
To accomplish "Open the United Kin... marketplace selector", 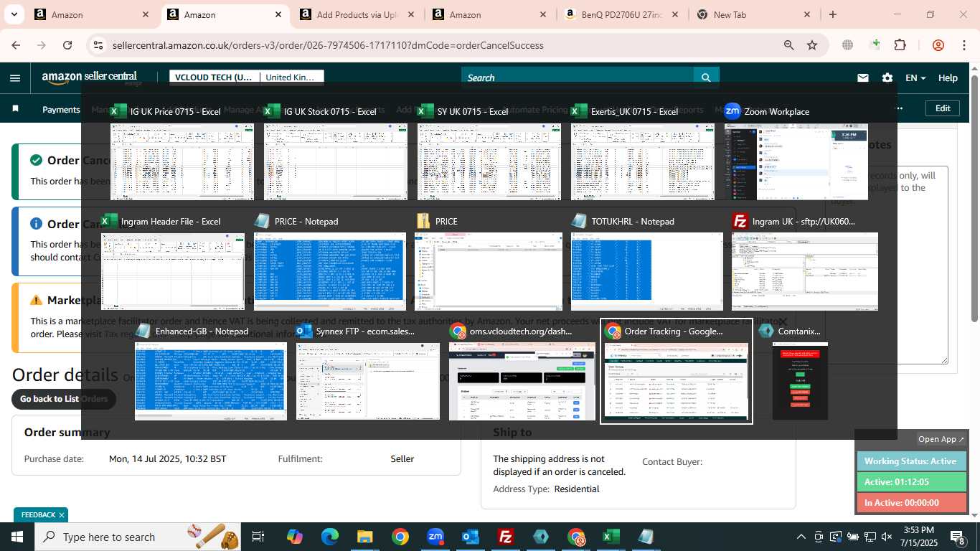I will point(291,77).
